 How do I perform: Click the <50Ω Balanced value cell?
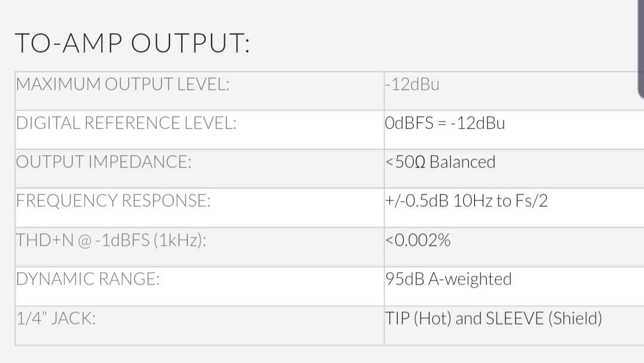tap(440, 162)
